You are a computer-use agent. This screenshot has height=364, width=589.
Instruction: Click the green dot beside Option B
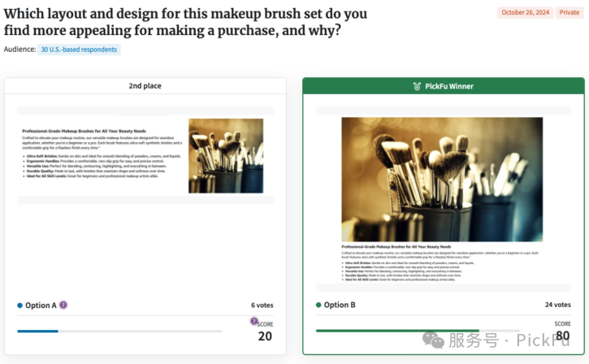point(318,305)
